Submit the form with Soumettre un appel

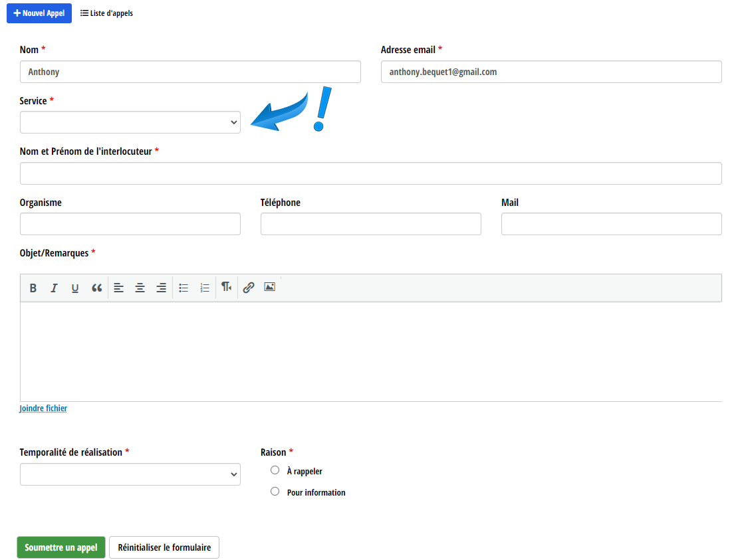tap(61, 547)
